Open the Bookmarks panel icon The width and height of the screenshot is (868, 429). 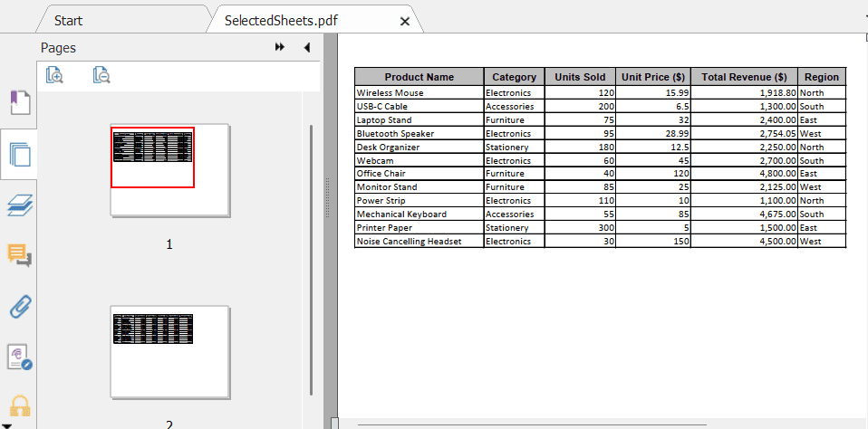[x=19, y=103]
